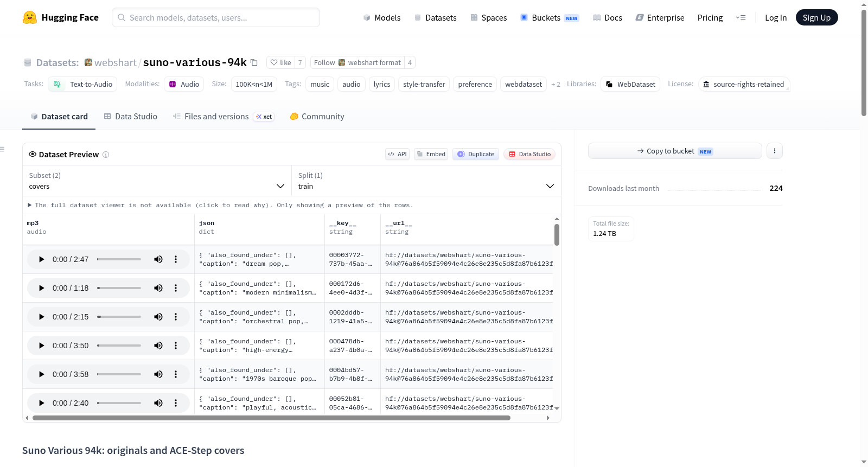The image size is (868, 467).
Task: Click the Log In link
Action: point(776,17)
